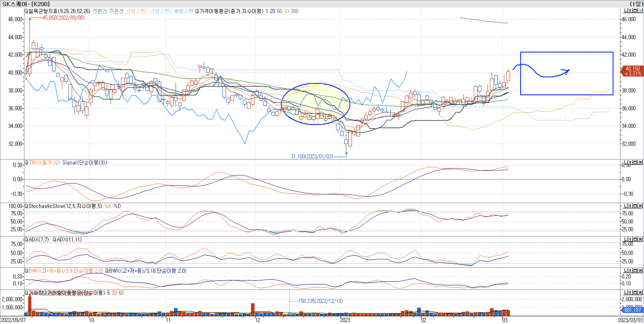Maximize the ADX indicator panel

point(635,239)
